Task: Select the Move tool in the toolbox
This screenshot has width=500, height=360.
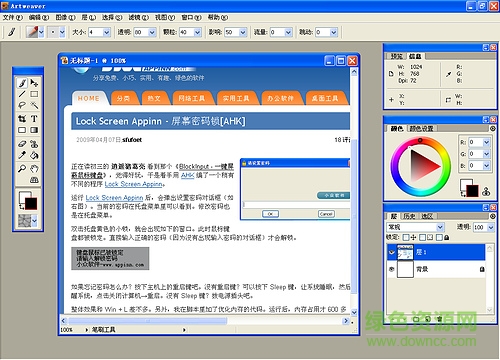Action: point(34,83)
